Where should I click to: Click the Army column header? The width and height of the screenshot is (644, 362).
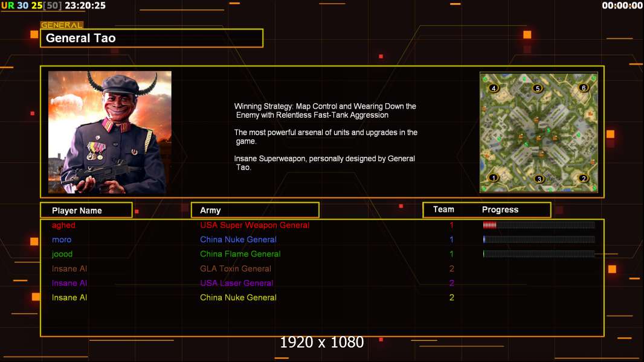tap(255, 211)
